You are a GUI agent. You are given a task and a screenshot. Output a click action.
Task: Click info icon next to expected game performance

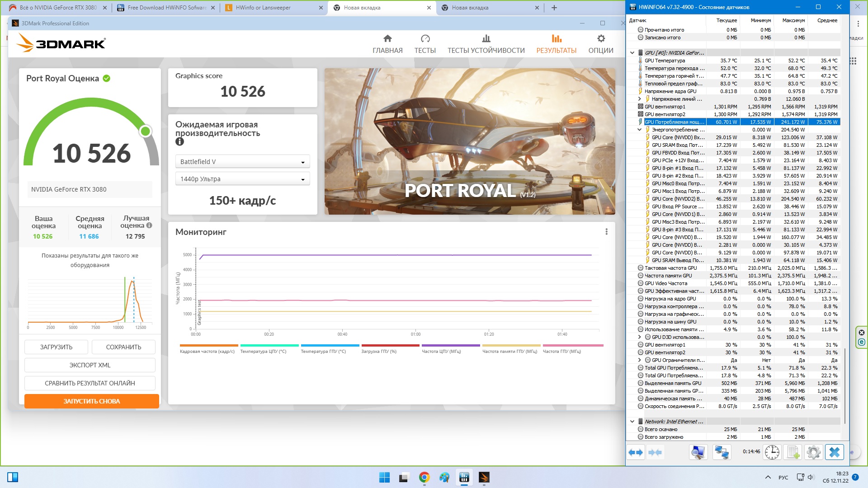(x=179, y=142)
